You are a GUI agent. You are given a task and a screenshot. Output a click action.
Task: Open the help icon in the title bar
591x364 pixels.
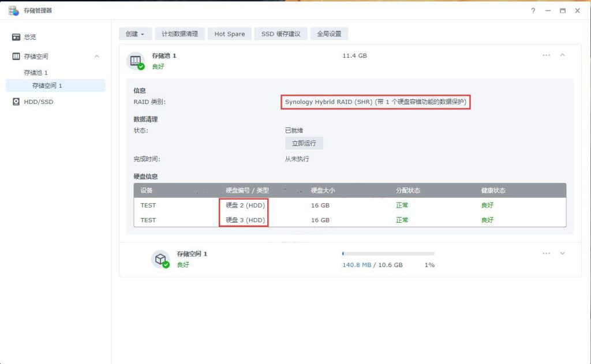click(532, 10)
